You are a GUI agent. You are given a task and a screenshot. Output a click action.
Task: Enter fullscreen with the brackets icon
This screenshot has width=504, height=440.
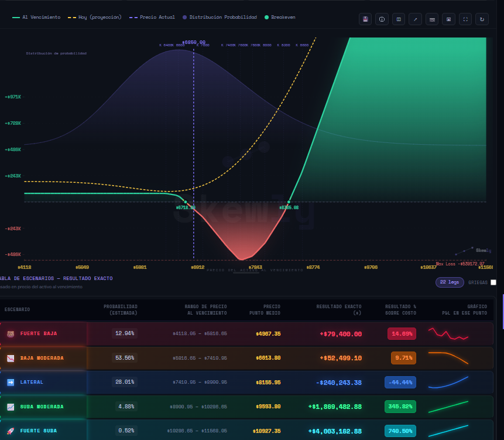[x=465, y=19]
